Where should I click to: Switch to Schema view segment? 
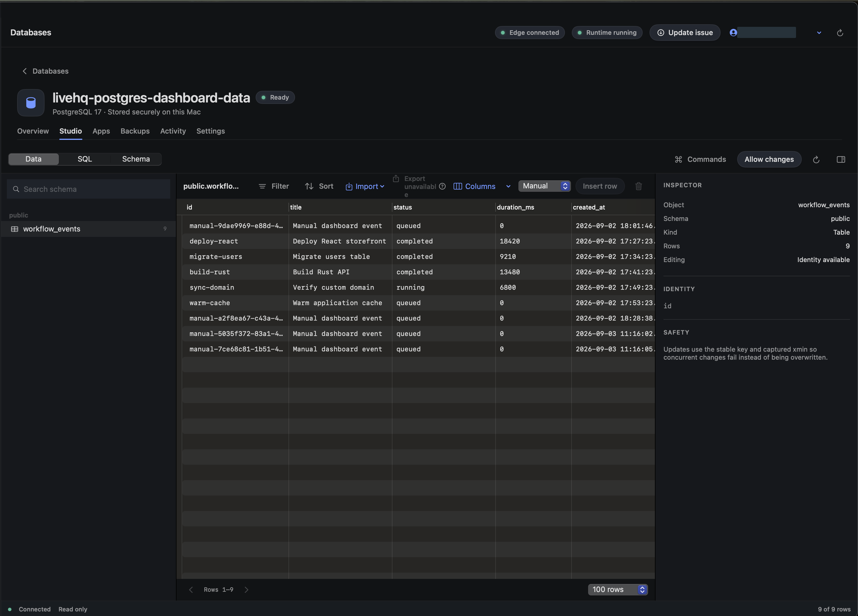click(136, 159)
